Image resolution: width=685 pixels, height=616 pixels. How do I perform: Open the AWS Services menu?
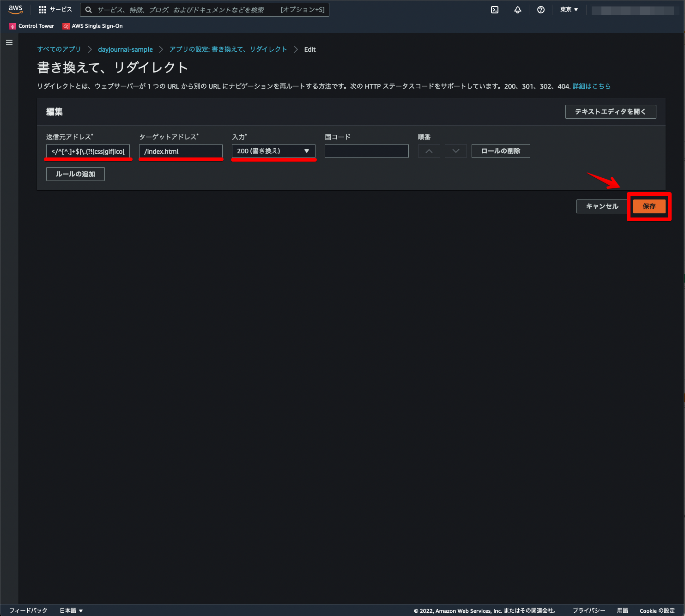[55, 9]
